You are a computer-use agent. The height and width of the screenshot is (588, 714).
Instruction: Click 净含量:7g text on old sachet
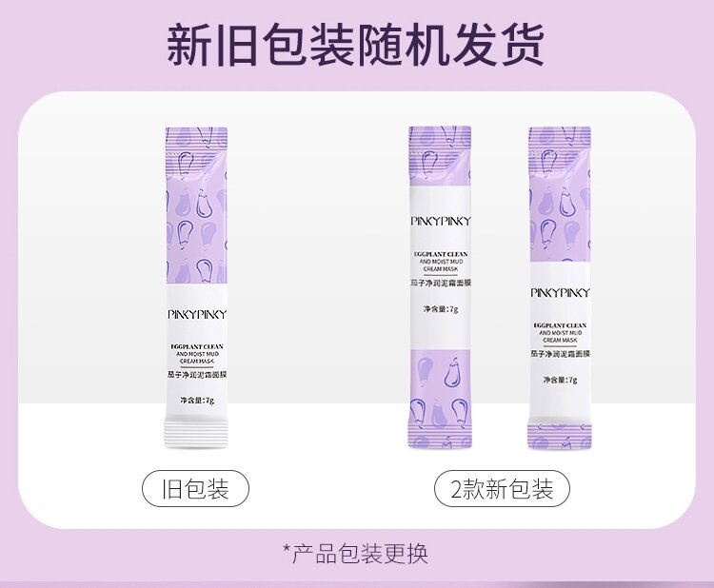[x=197, y=401]
